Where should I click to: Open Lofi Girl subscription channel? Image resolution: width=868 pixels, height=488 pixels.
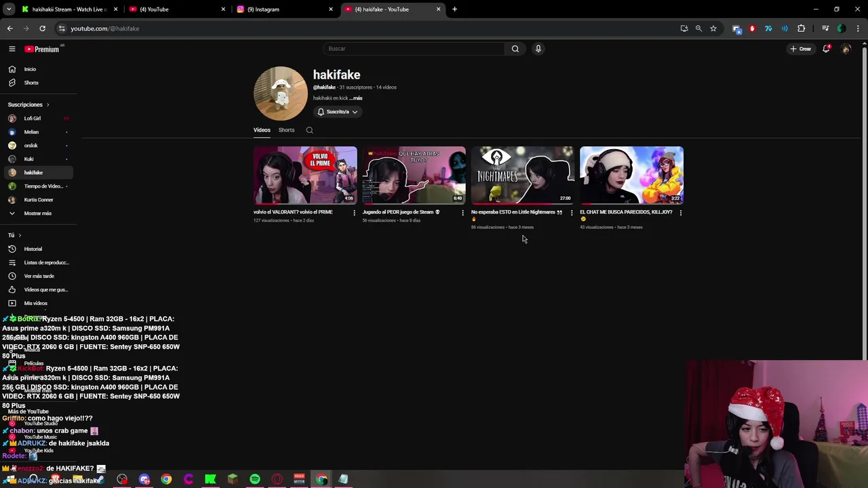[x=38, y=119]
